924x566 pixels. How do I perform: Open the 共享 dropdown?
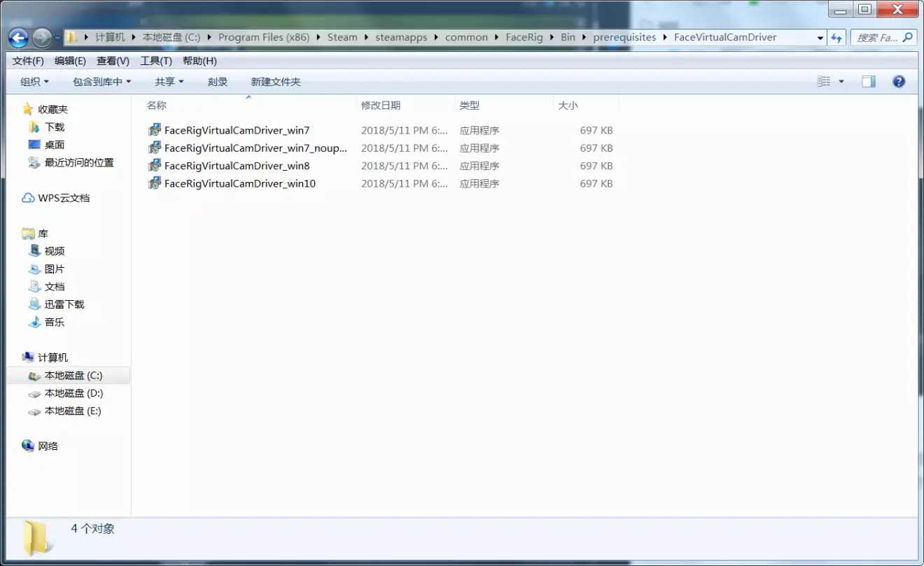tap(169, 82)
